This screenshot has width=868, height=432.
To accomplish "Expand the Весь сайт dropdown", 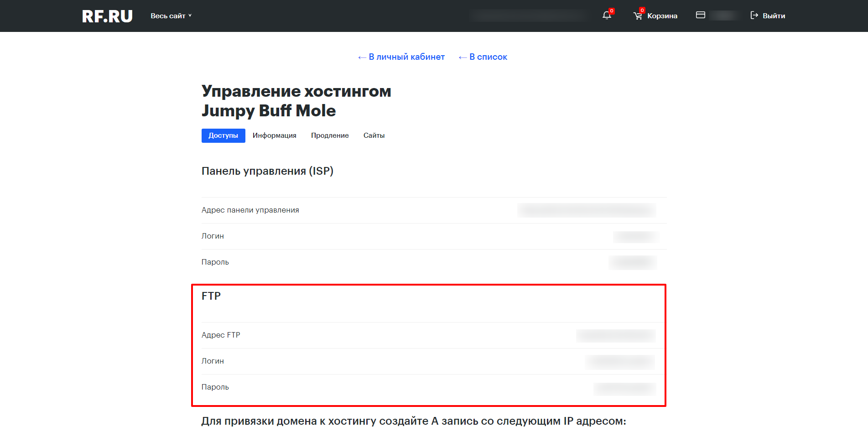I will click(x=171, y=16).
